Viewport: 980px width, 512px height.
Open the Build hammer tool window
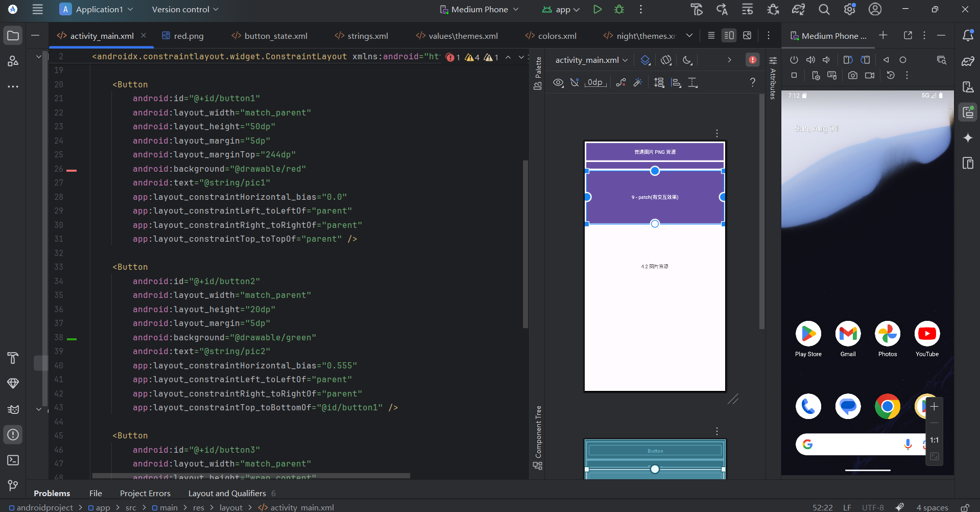point(13,358)
